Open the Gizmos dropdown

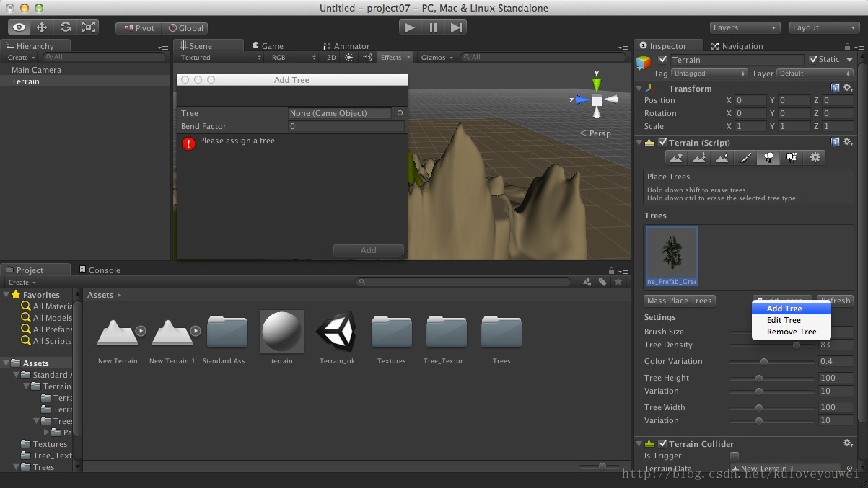(437, 57)
